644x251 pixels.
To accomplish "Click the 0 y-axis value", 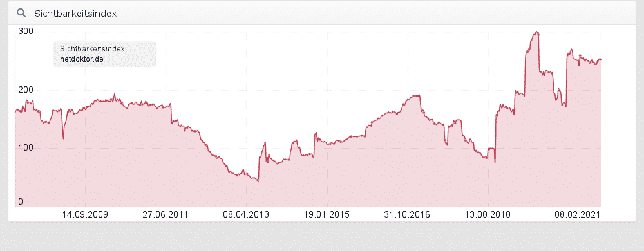I will tap(21, 202).
